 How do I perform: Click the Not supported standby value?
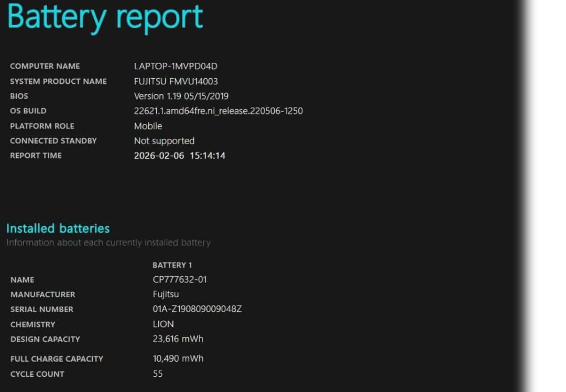click(164, 140)
